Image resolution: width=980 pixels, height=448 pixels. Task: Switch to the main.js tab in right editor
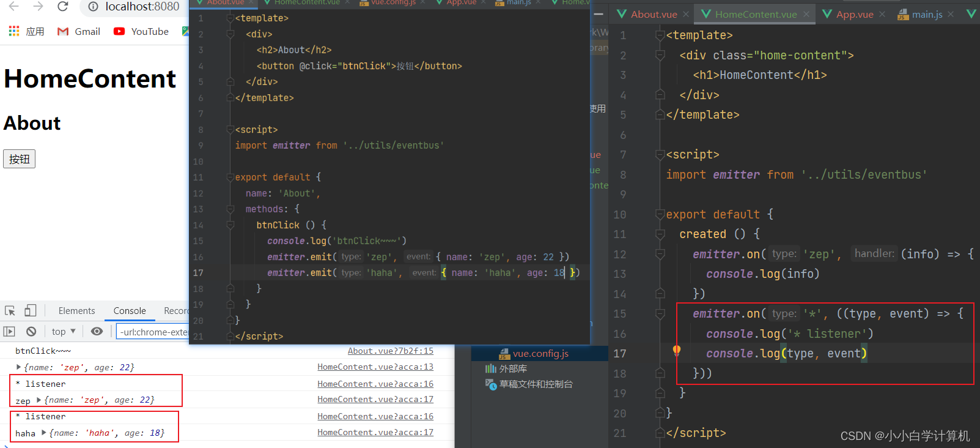coord(927,14)
